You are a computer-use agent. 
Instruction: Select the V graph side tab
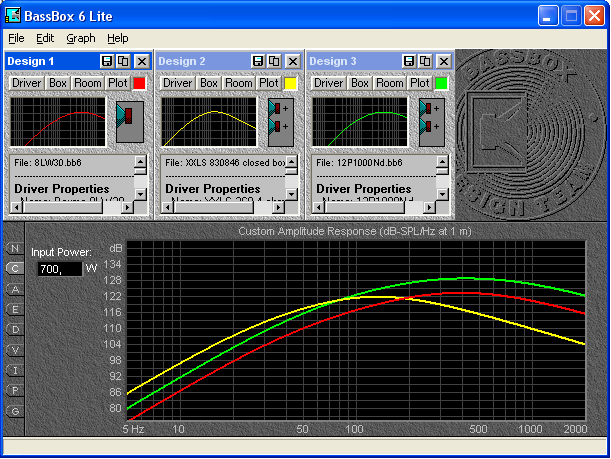coord(15,350)
